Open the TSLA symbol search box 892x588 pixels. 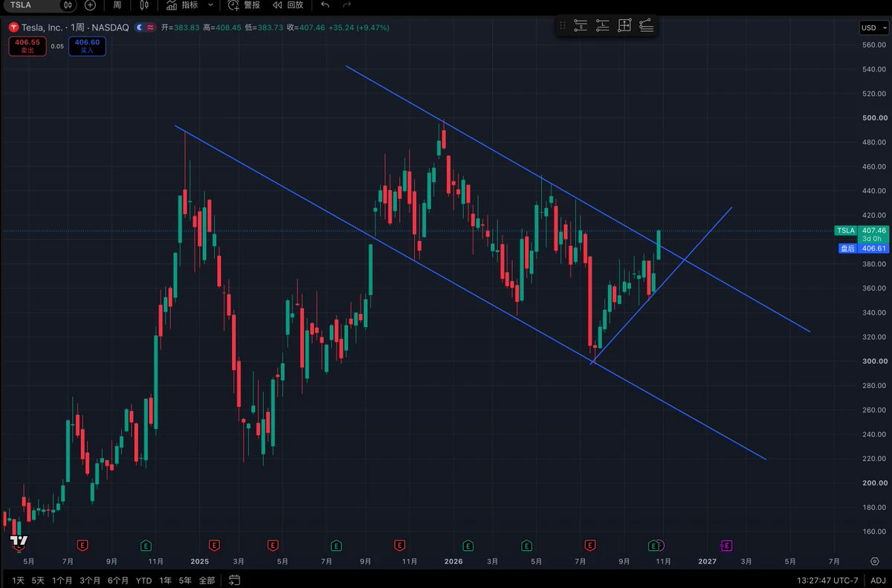coord(30,4)
